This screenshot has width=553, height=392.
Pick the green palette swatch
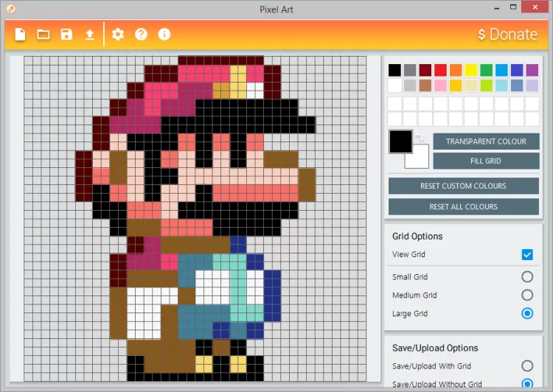click(x=487, y=70)
